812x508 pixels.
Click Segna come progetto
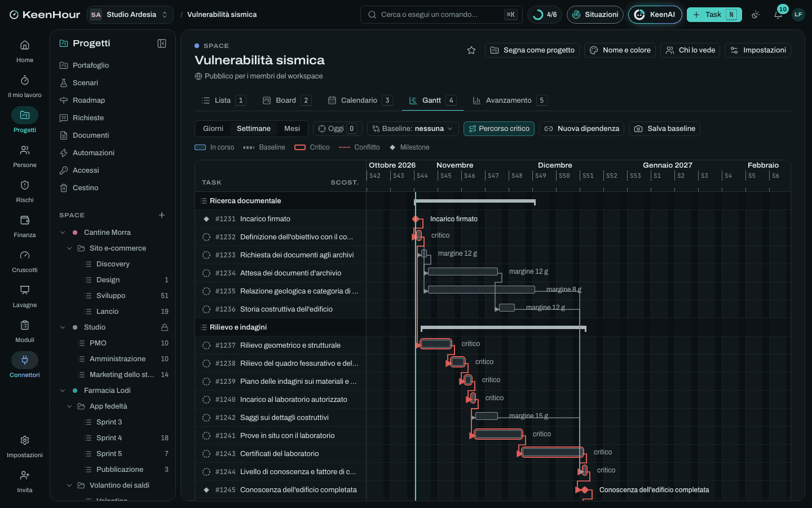tap(532, 50)
